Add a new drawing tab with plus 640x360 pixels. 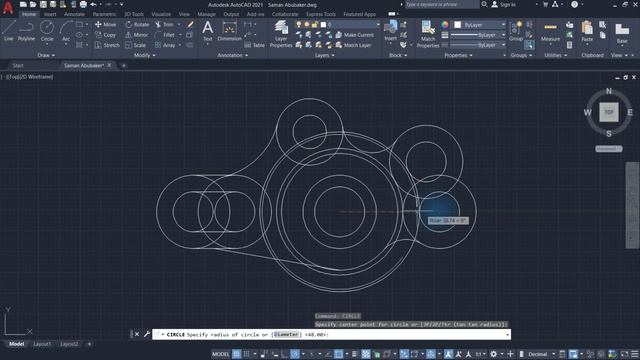[x=124, y=65]
